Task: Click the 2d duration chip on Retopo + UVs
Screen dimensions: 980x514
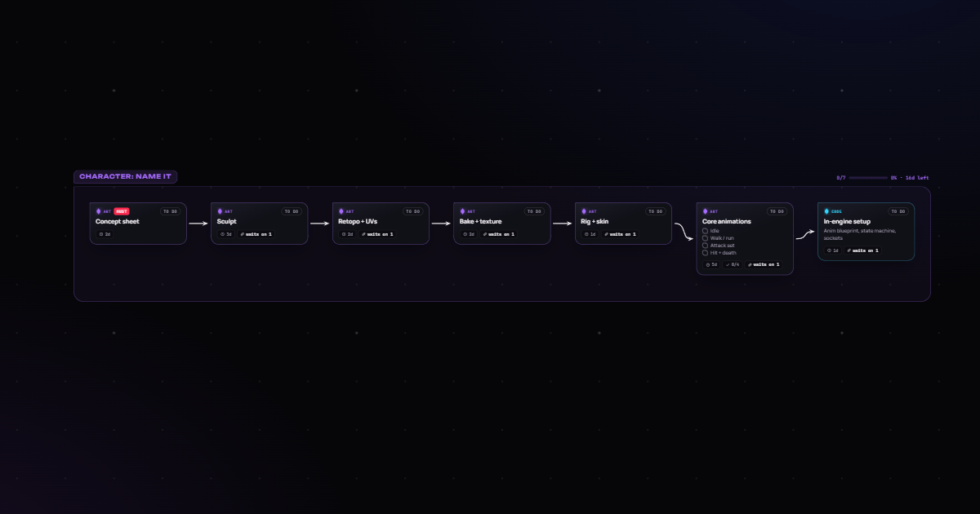Action: [347, 234]
